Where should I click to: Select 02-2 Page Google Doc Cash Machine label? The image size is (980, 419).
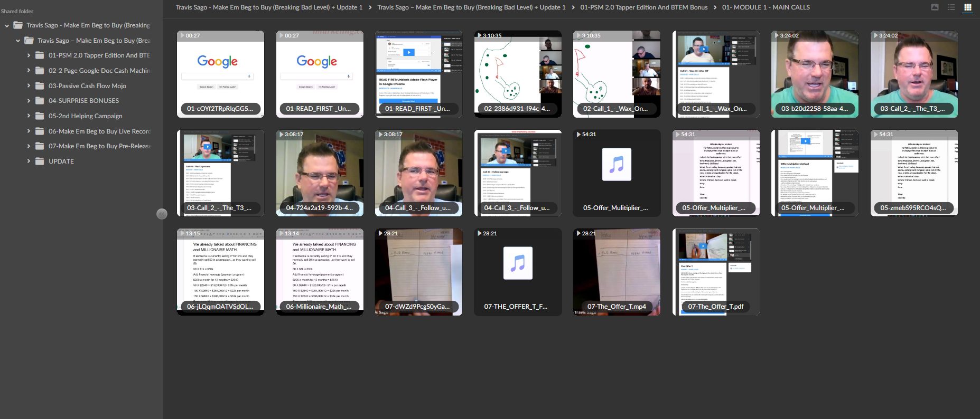point(99,70)
